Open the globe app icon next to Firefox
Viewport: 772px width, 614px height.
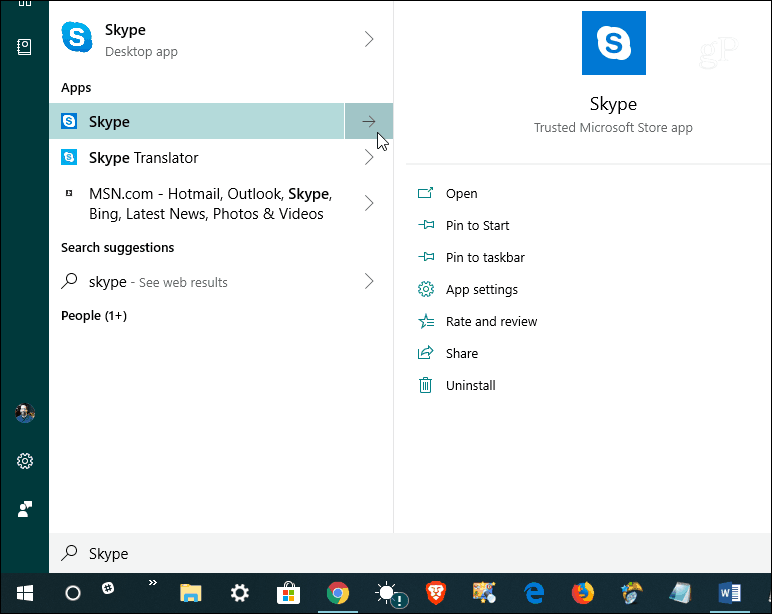(632, 593)
